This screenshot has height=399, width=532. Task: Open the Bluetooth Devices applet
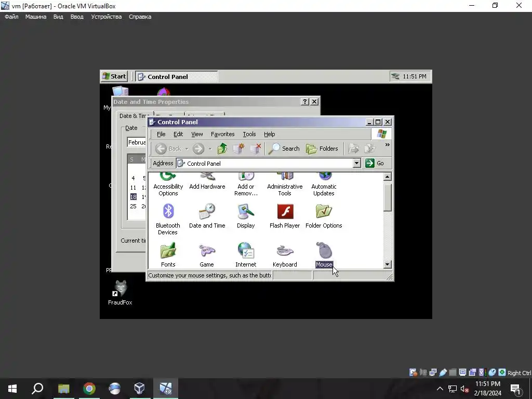[168, 219]
